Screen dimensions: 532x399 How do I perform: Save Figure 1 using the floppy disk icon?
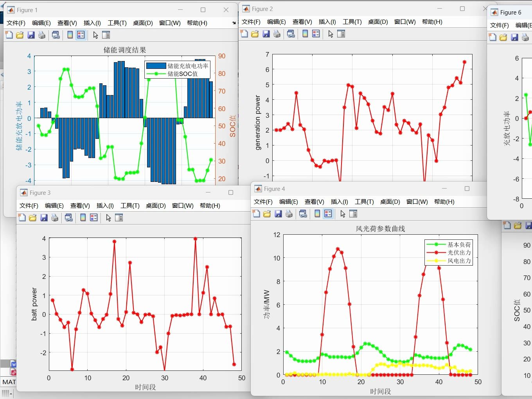click(x=31, y=35)
